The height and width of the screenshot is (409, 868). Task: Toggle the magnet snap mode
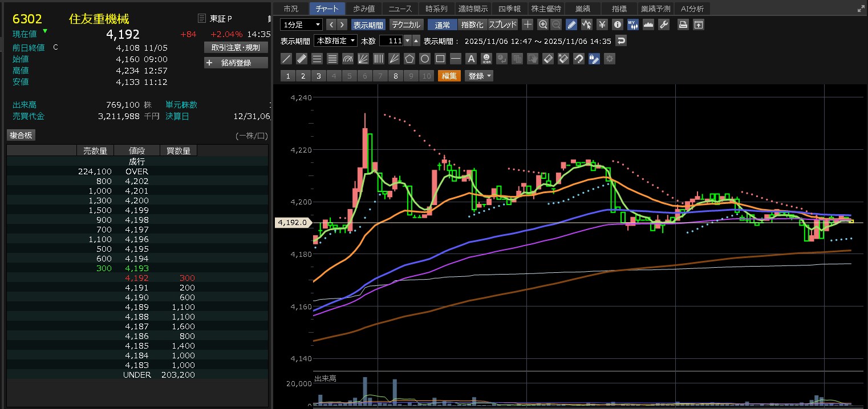579,59
